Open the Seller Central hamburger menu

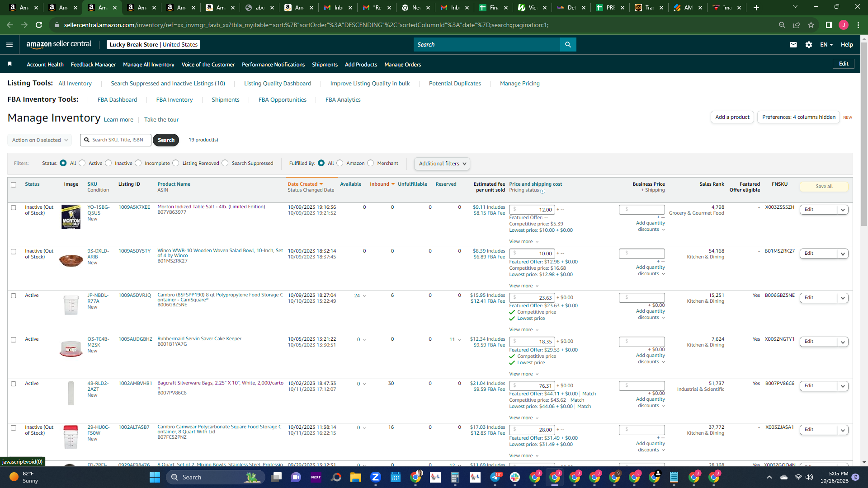[9, 44]
